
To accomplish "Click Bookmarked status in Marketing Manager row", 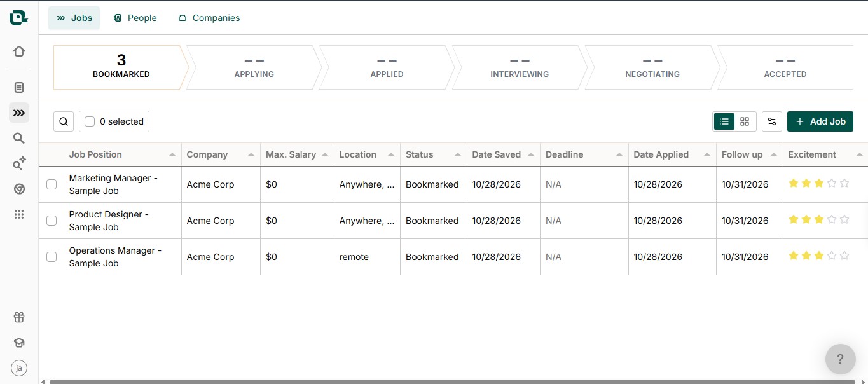I will (x=432, y=184).
